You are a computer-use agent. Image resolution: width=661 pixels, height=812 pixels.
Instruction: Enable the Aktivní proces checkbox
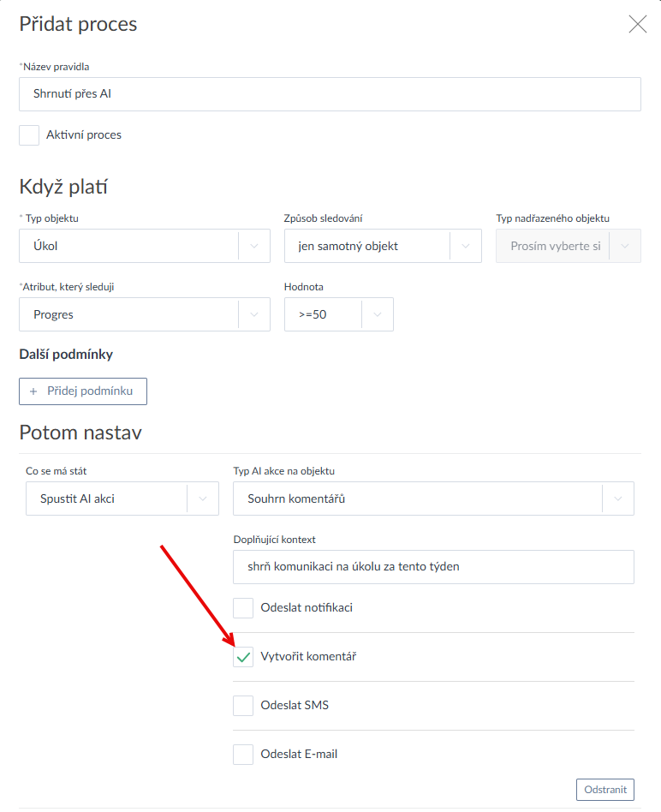click(29, 135)
